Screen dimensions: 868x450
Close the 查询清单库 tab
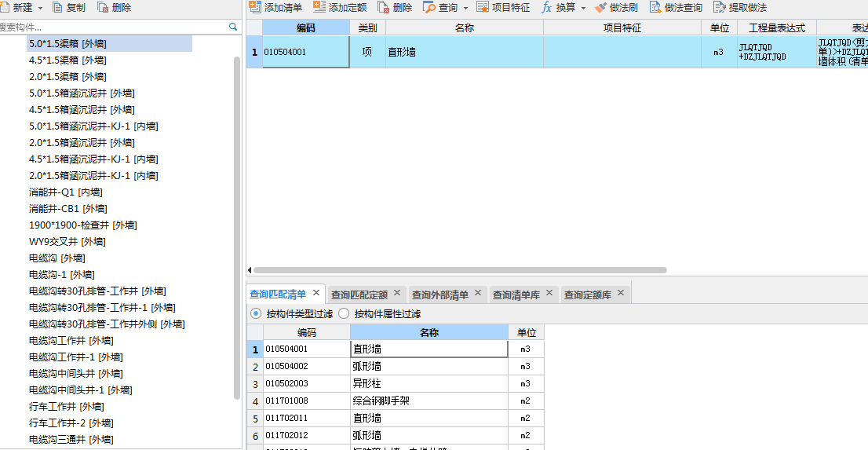[x=549, y=293]
